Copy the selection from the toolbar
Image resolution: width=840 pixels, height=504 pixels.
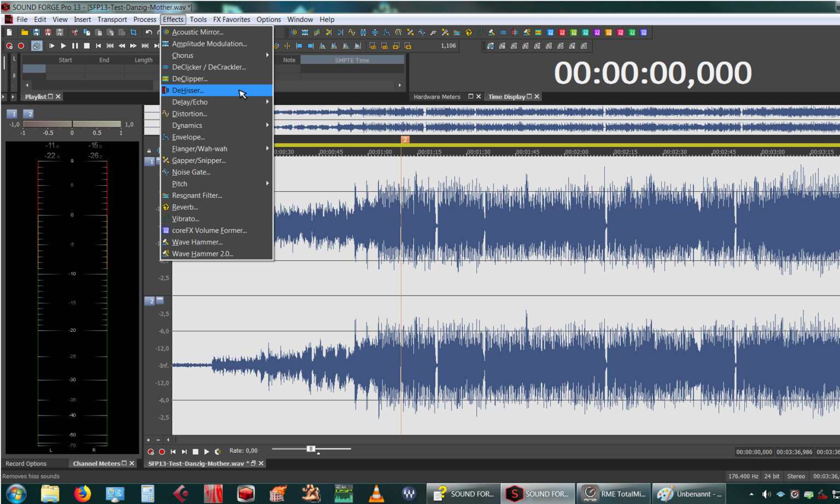pyautogui.click(x=86, y=33)
